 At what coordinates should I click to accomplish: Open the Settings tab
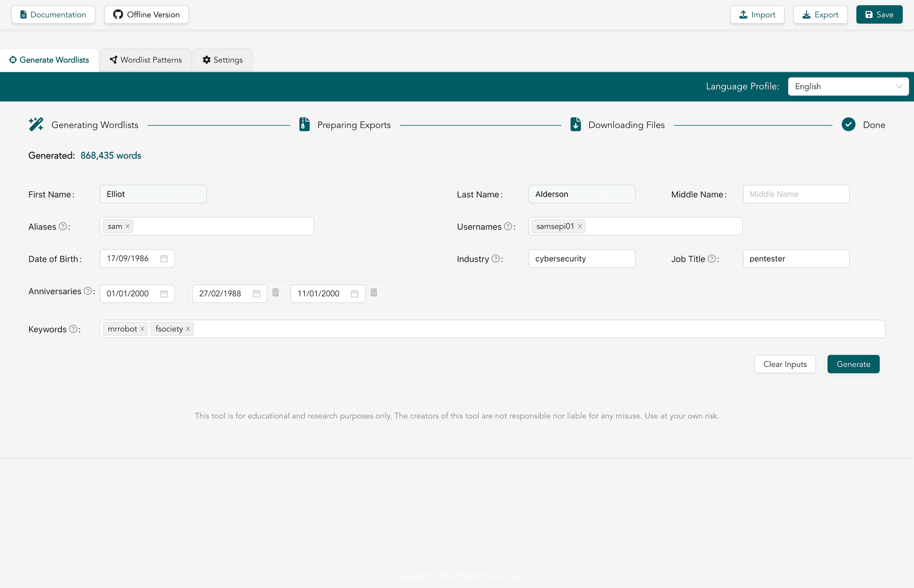pos(222,60)
